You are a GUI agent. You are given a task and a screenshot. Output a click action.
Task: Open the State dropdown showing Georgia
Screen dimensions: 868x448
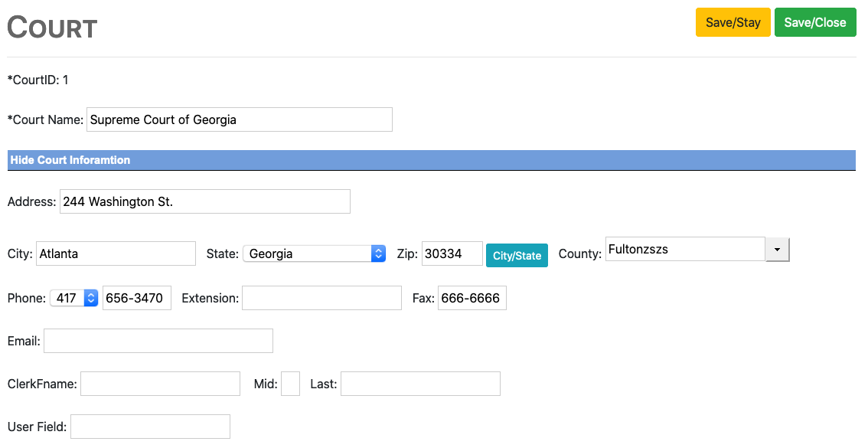point(314,253)
